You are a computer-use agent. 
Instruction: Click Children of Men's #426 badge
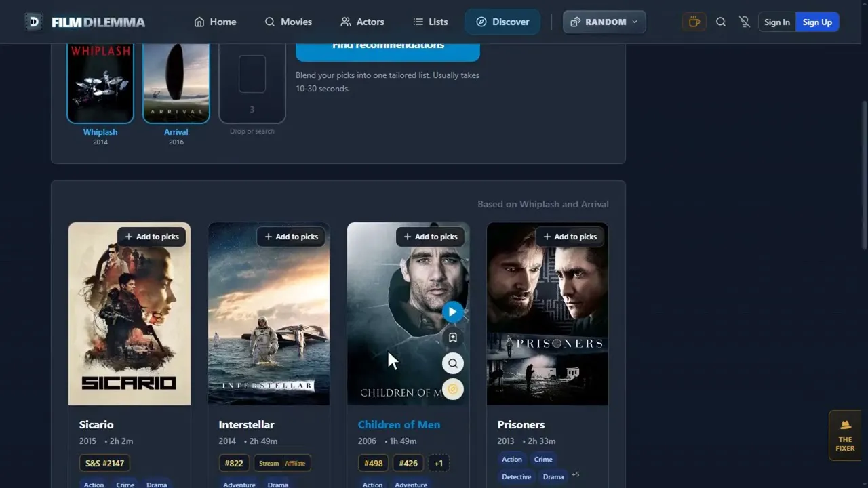pyautogui.click(x=408, y=464)
